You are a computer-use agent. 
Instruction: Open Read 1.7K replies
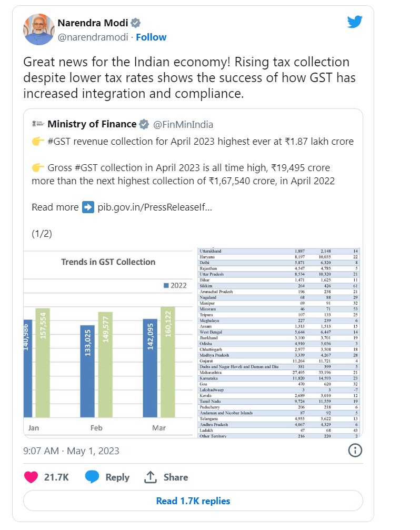click(x=193, y=501)
